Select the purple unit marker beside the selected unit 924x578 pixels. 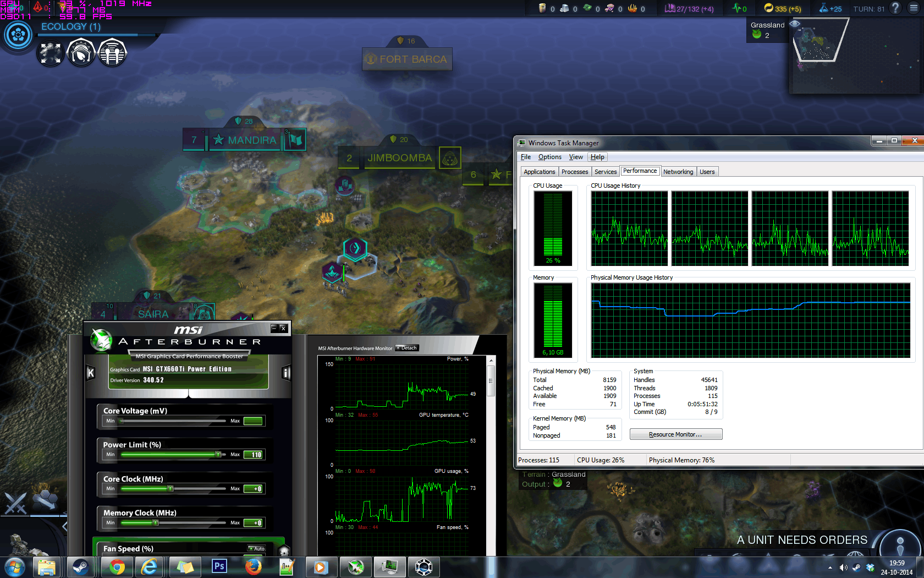click(x=332, y=272)
